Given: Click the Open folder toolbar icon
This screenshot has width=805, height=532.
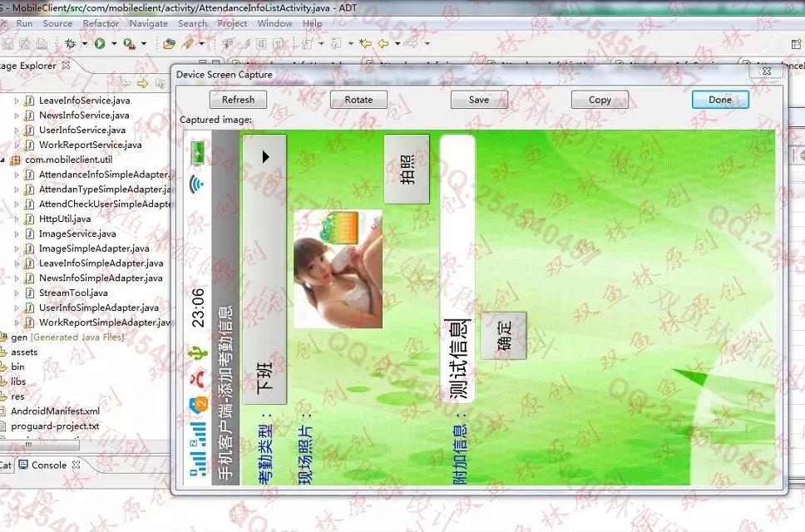Looking at the screenshot, I should point(170,43).
